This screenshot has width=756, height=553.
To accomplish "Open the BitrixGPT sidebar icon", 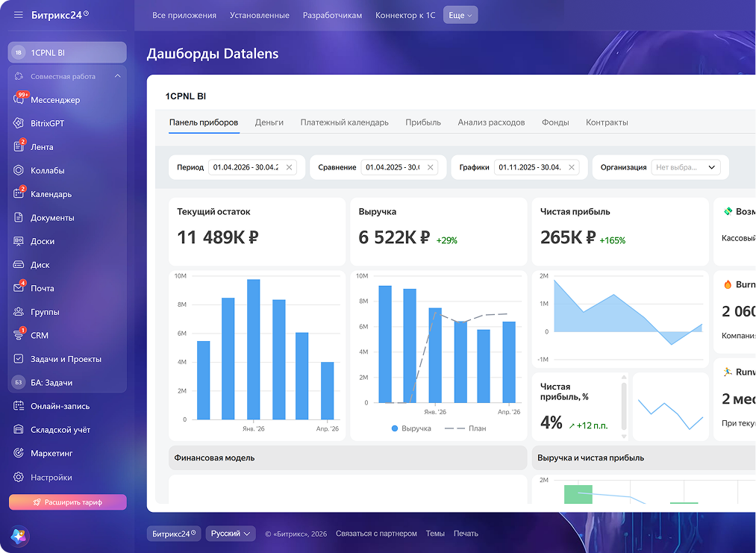I will 19,123.
